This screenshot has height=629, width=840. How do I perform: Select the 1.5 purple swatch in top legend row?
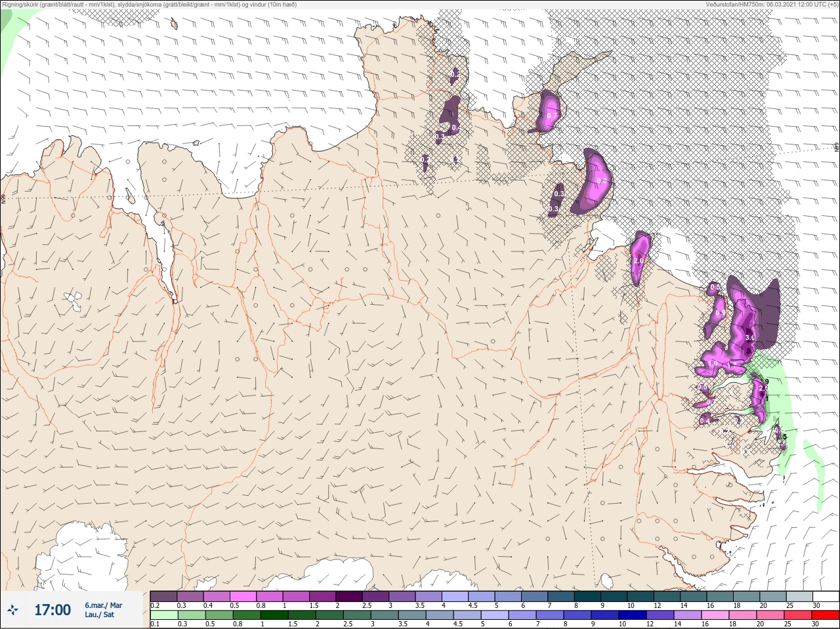point(323,596)
